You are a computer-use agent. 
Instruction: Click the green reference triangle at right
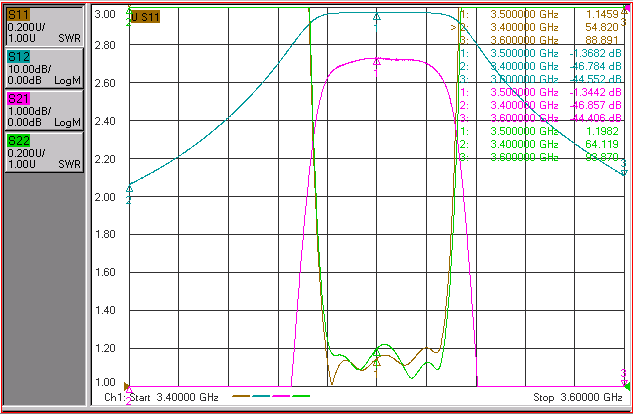[627, 387]
